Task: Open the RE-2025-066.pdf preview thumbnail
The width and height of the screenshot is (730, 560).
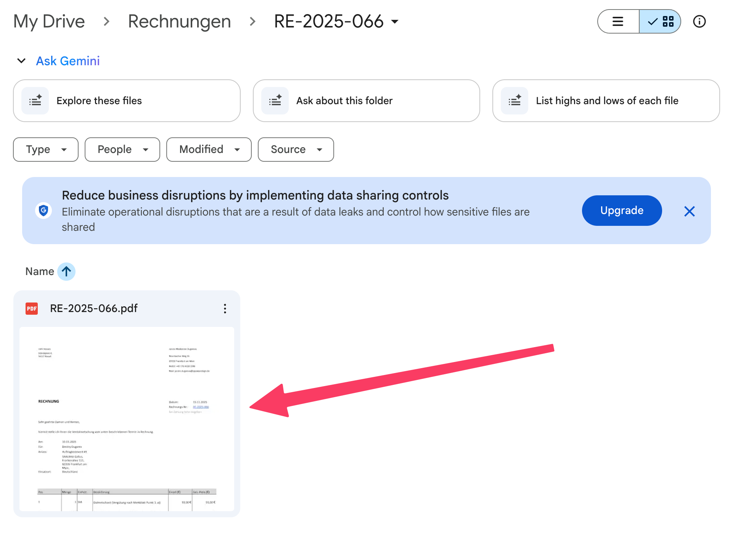Action: [x=127, y=418]
